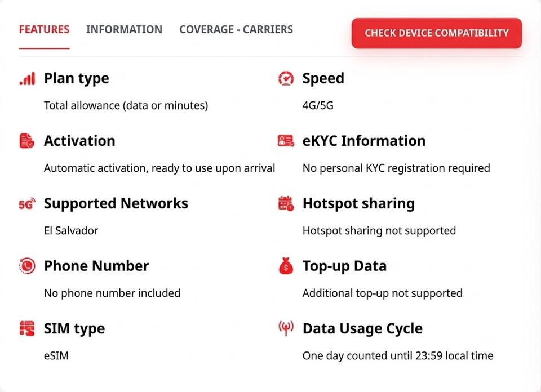Click the money bag icon beside Top-up Data
Viewport: 541px width, 392px height.
(x=286, y=266)
